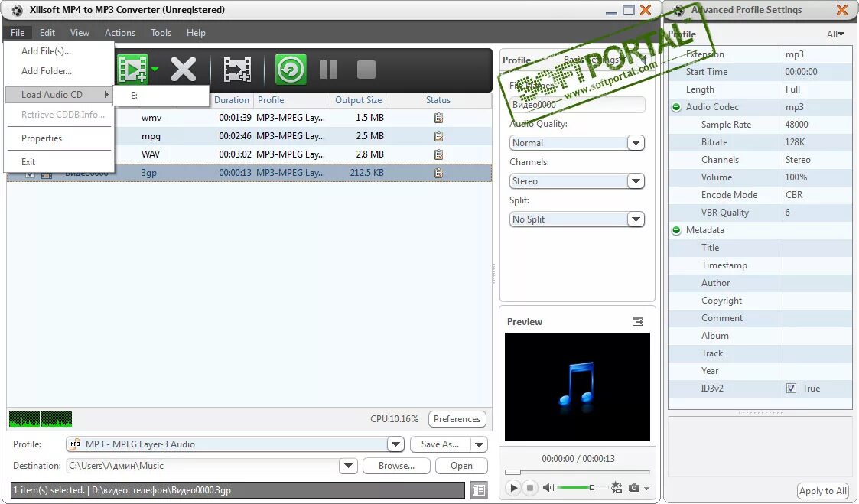Screen dimensions: 859x504
Task: Open the Destination path dropdown arrow
Action: [x=349, y=466]
